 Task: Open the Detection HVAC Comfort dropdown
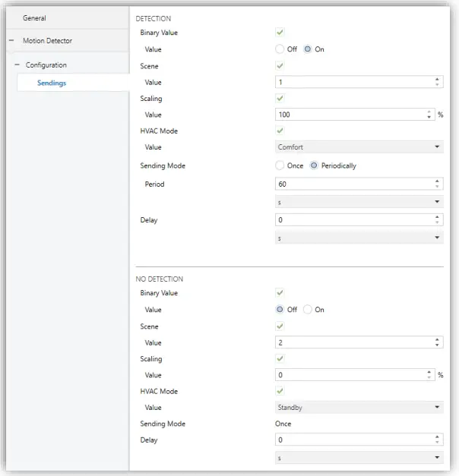click(359, 147)
